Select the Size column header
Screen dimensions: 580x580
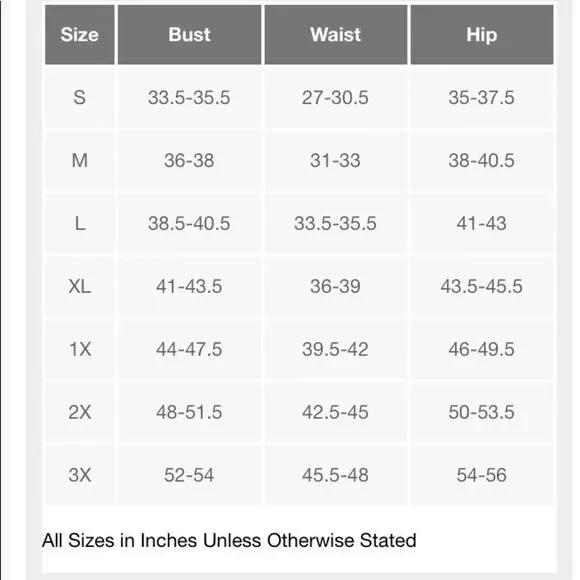click(80, 35)
